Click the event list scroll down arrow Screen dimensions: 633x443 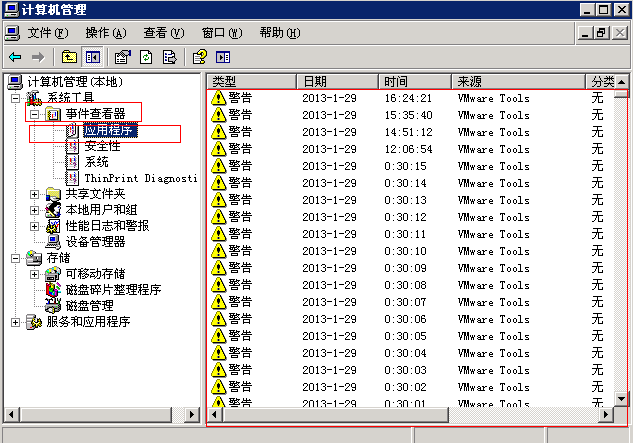pyautogui.click(x=621, y=399)
